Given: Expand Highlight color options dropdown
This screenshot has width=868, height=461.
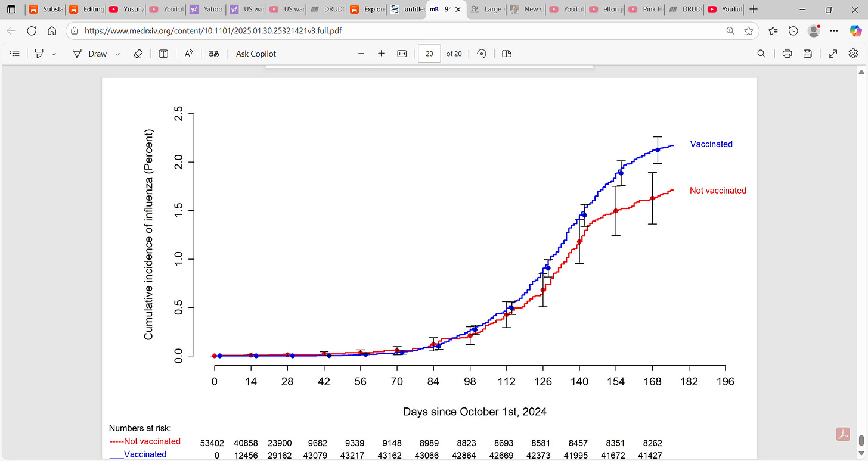Looking at the screenshot, I should pos(54,54).
